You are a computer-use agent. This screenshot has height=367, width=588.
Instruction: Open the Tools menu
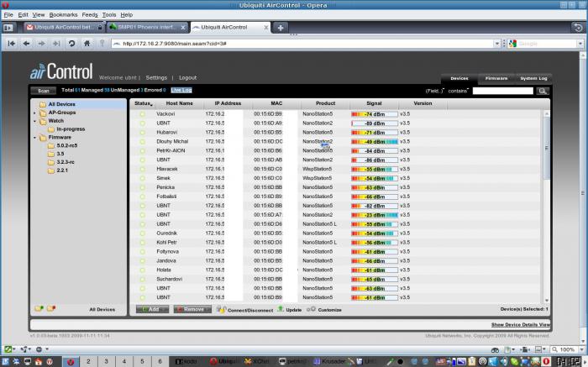109,15
